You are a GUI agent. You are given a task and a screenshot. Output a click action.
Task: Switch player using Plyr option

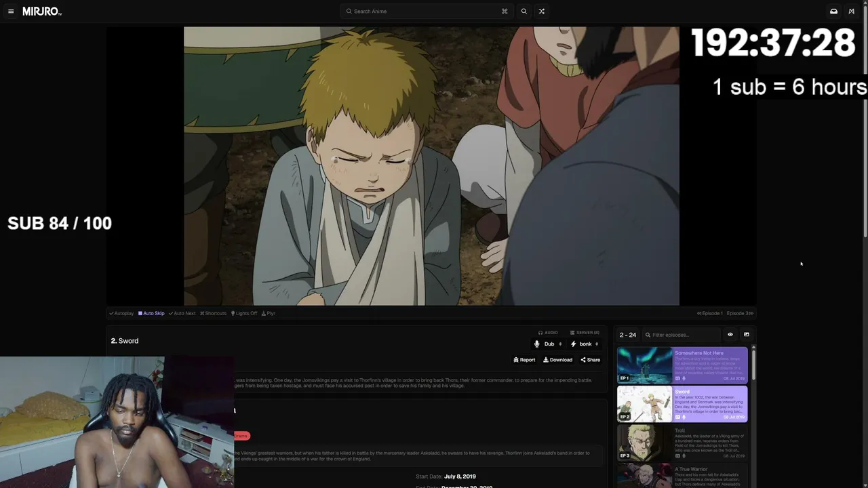[269, 313]
